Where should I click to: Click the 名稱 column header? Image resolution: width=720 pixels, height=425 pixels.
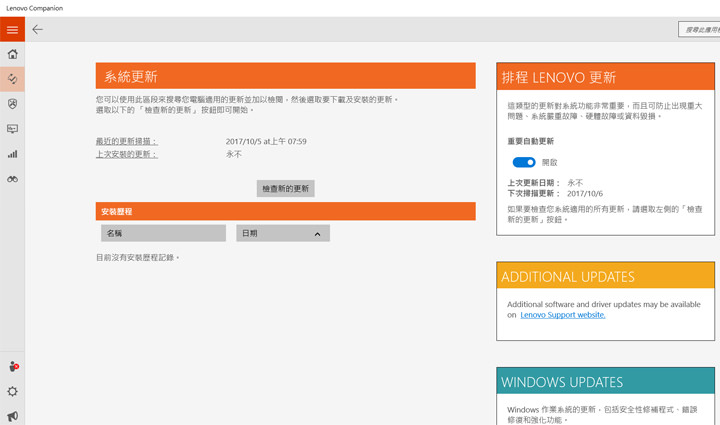point(163,233)
